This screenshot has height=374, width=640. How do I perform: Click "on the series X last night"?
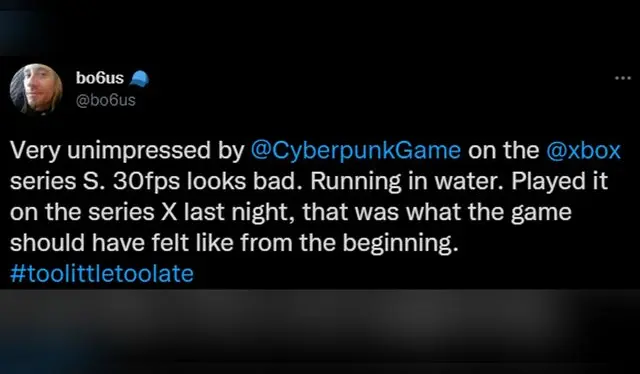[x=152, y=212]
